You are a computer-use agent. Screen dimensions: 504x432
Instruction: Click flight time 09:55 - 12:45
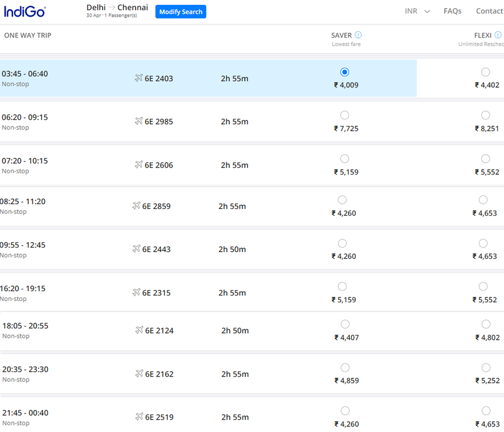pyautogui.click(x=23, y=245)
